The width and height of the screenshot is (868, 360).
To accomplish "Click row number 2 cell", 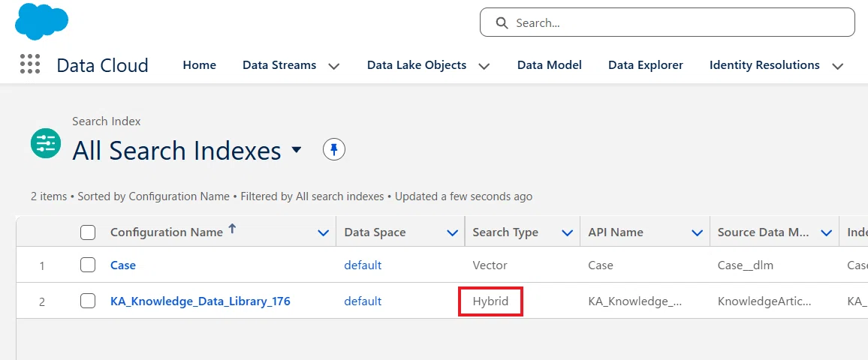I will 42,302.
